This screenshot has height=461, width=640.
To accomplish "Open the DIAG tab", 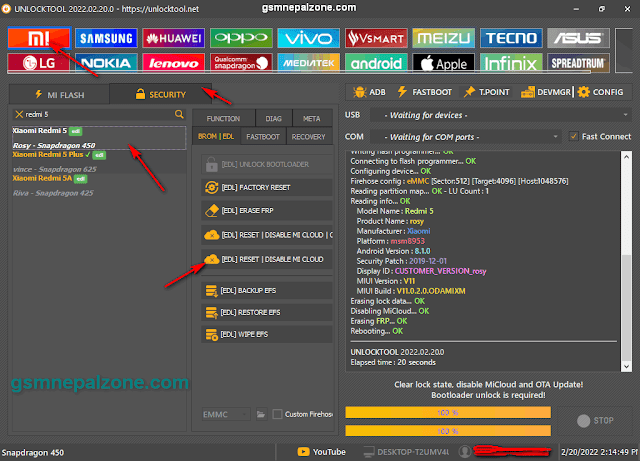I will 273,119.
